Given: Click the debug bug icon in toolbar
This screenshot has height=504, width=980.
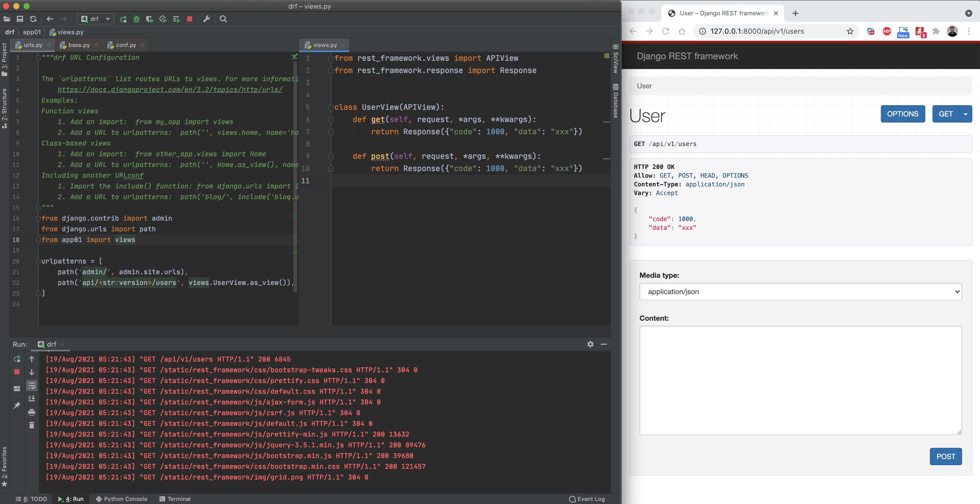Looking at the screenshot, I should click(x=136, y=19).
